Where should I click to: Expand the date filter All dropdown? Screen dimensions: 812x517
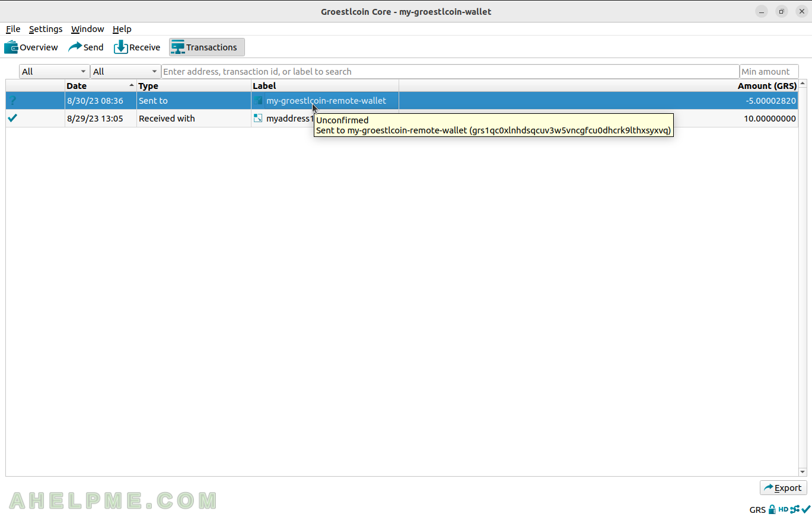click(x=55, y=72)
